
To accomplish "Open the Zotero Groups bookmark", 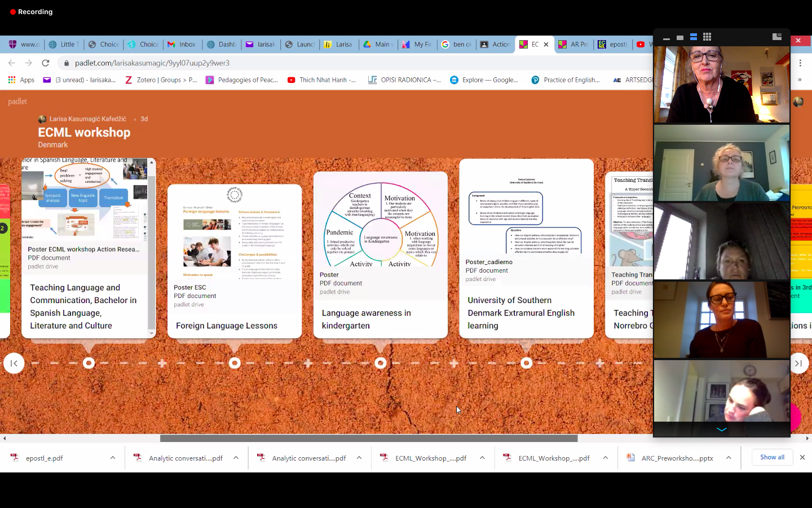I will tap(161, 80).
